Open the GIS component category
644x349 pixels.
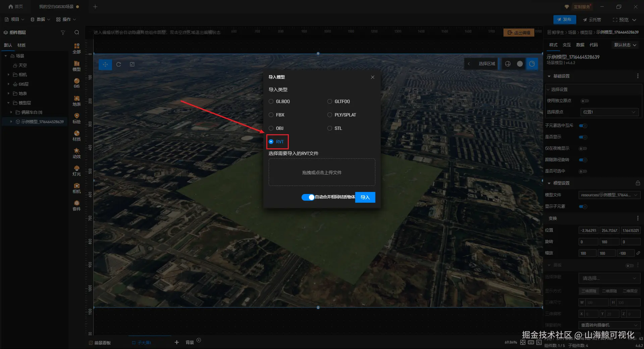[x=77, y=83]
